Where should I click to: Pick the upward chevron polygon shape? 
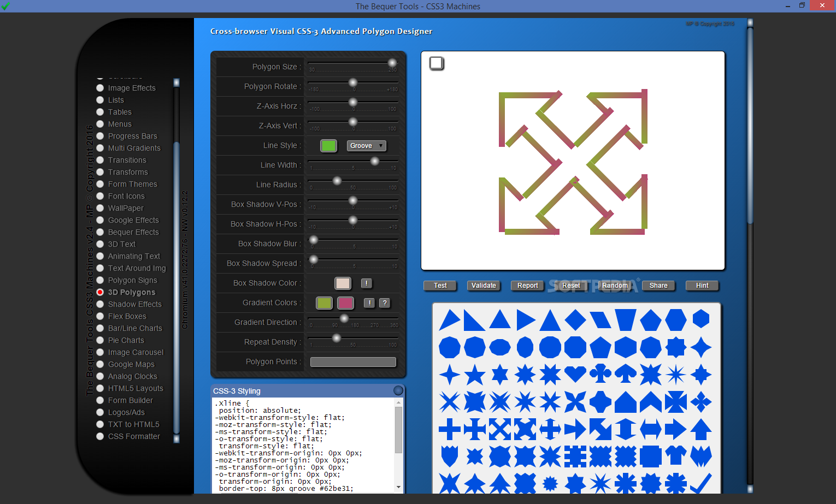point(650,401)
